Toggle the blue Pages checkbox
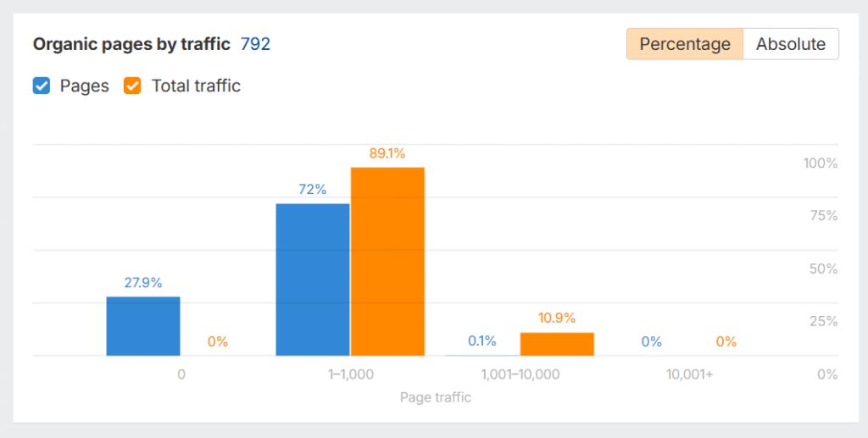The width and height of the screenshot is (868, 438). [x=42, y=86]
